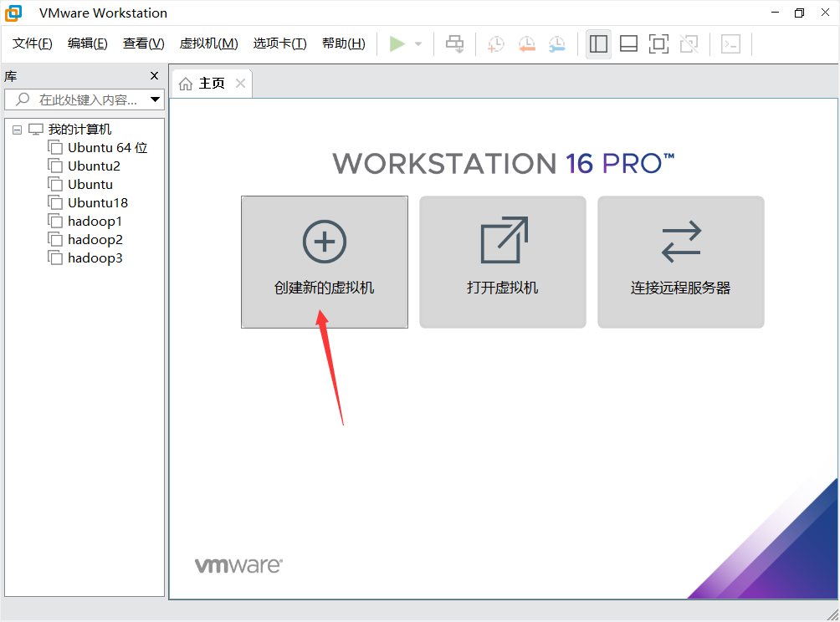This screenshot has width=840, height=622.
Task: Open the 文件(F) menu
Action: coord(33,43)
